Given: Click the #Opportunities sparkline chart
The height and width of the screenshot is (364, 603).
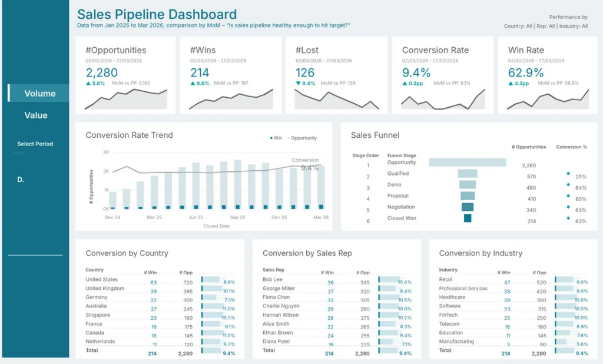Looking at the screenshot, I should 126,100.
